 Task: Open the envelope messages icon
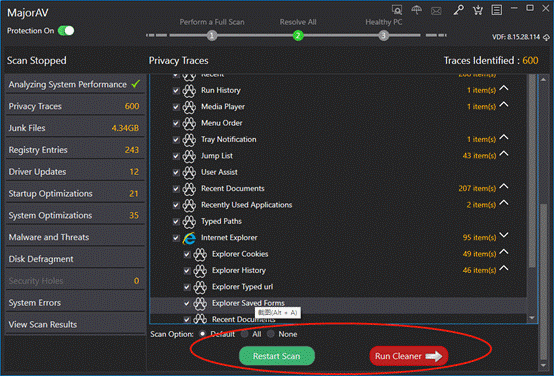point(436,11)
